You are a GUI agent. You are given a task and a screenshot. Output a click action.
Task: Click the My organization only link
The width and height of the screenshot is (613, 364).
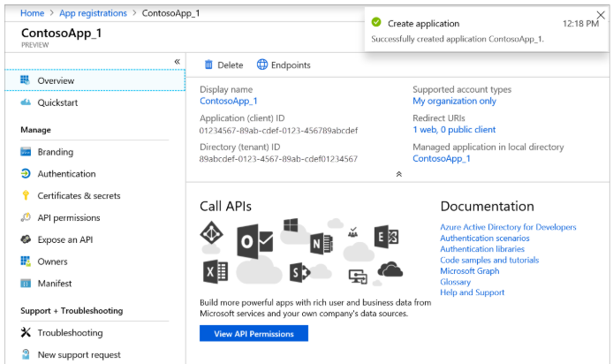454,101
